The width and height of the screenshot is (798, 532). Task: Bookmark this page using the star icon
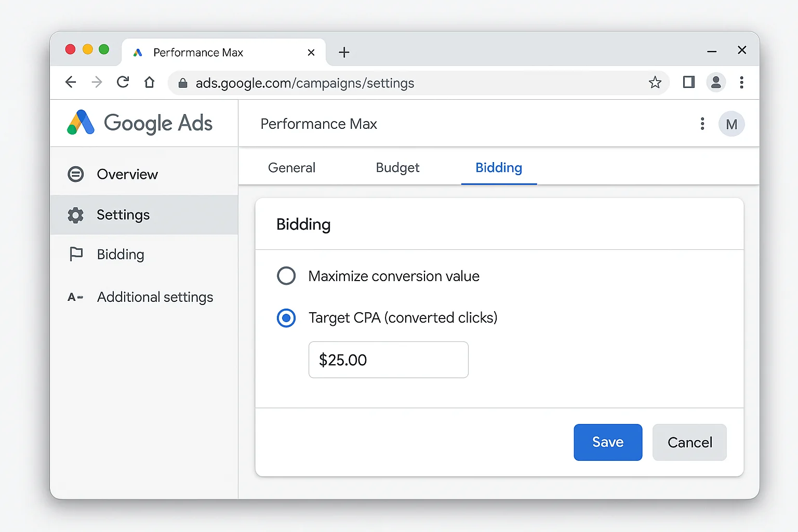pyautogui.click(x=655, y=82)
